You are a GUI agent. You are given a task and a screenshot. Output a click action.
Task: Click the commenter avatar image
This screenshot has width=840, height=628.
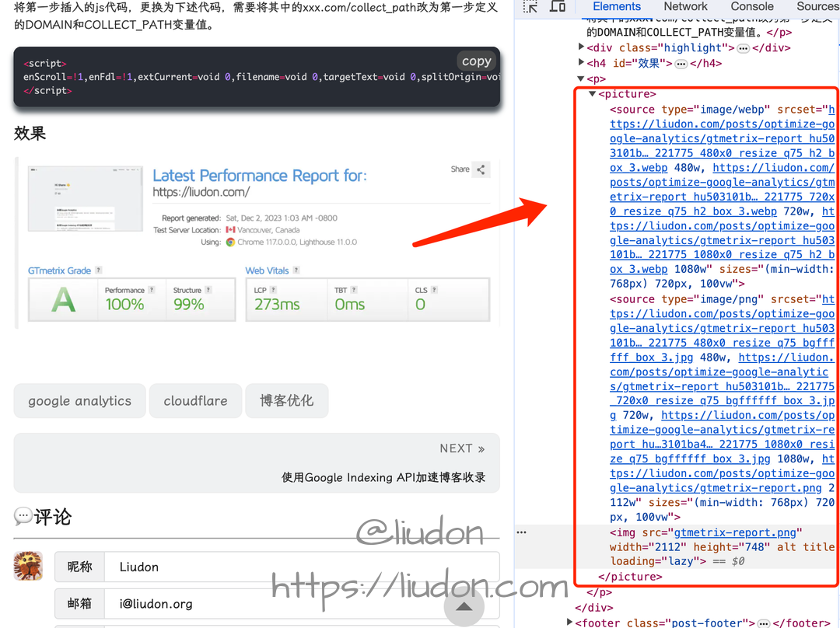click(29, 566)
